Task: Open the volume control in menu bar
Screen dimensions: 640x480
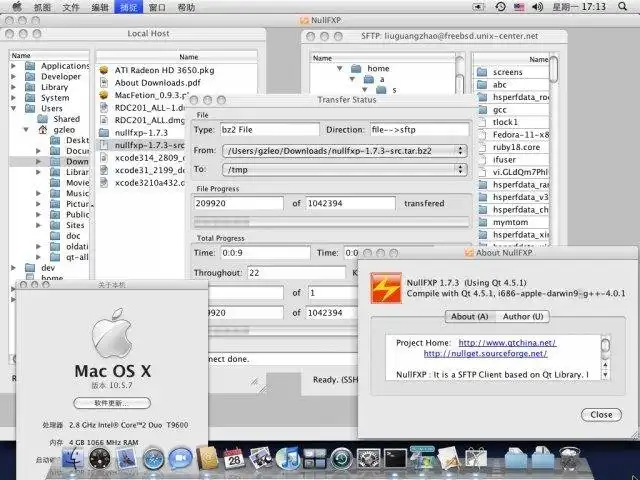Action: point(538,7)
